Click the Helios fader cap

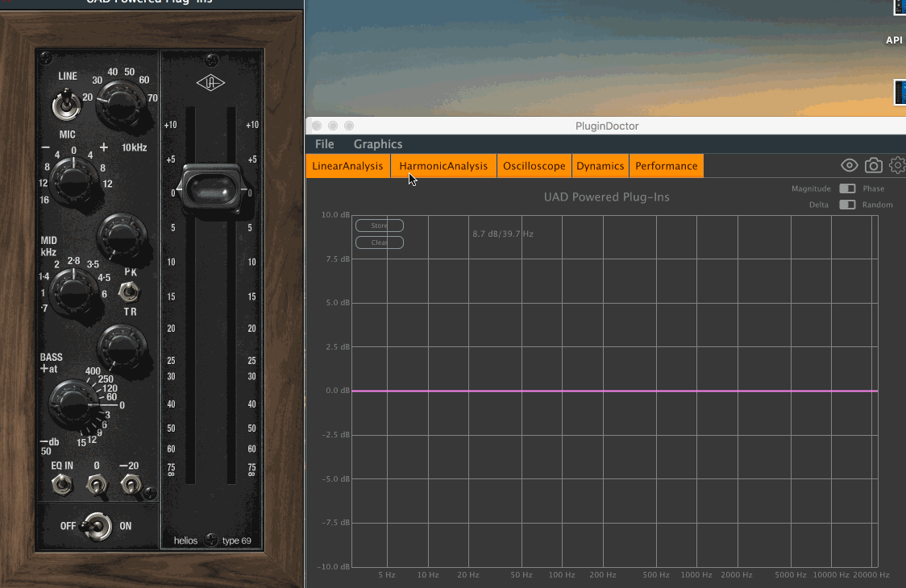pos(211,188)
